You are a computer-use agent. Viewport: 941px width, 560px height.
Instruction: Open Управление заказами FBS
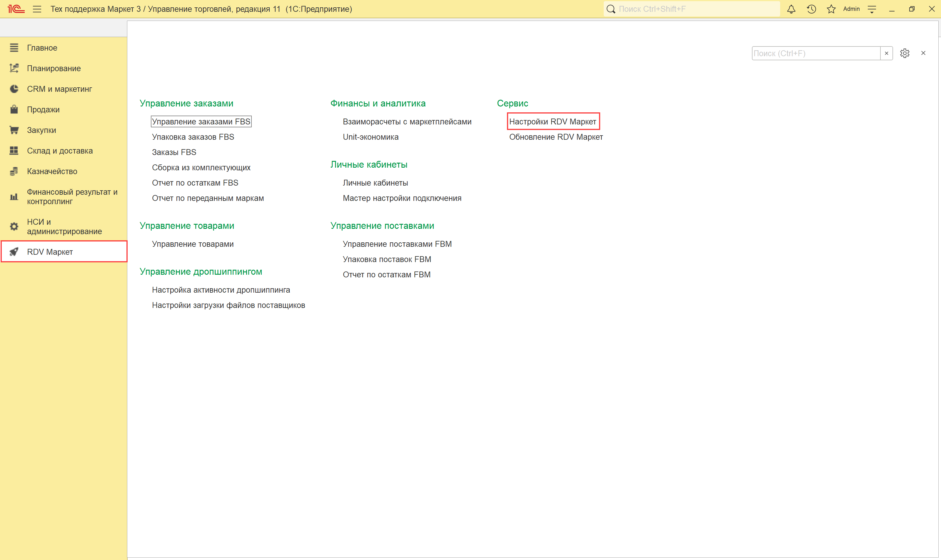coord(201,121)
